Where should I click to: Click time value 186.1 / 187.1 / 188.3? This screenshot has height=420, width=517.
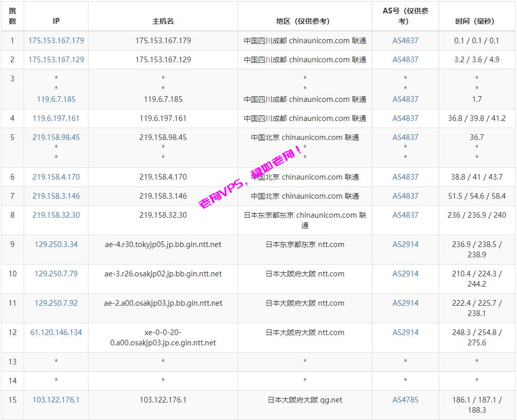click(476, 405)
